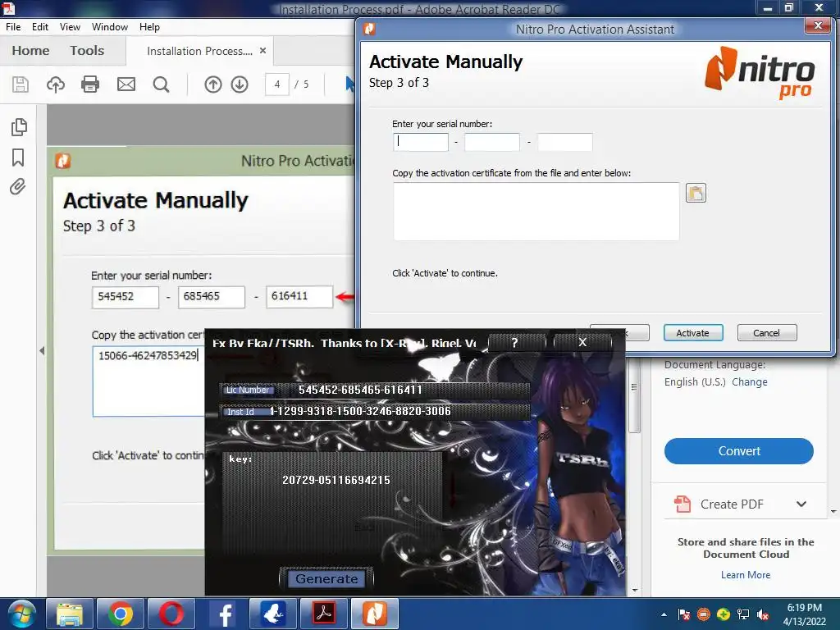Open the bookmarks panel icon

pyautogui.click(x=18, y=157)
